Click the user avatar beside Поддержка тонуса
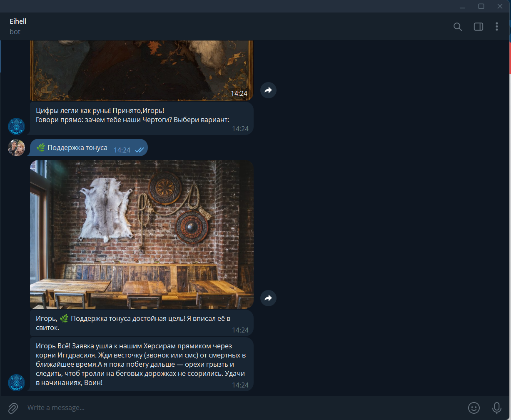The image size is (511, 420). tap(17, 147)
